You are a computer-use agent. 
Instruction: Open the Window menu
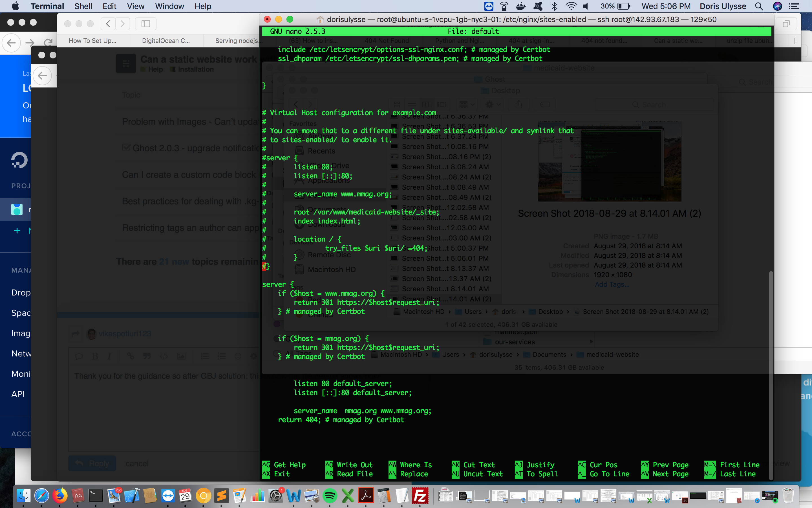pos(169,6)
